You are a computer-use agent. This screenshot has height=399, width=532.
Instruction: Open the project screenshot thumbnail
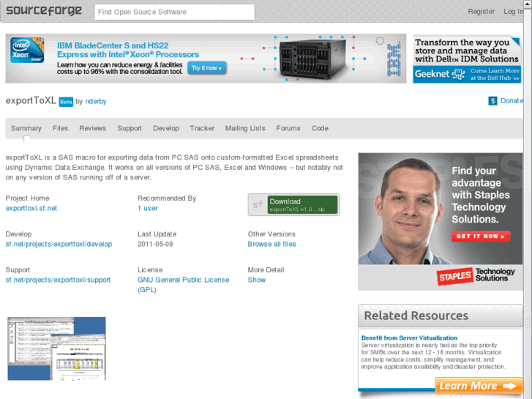pos(56,348)
